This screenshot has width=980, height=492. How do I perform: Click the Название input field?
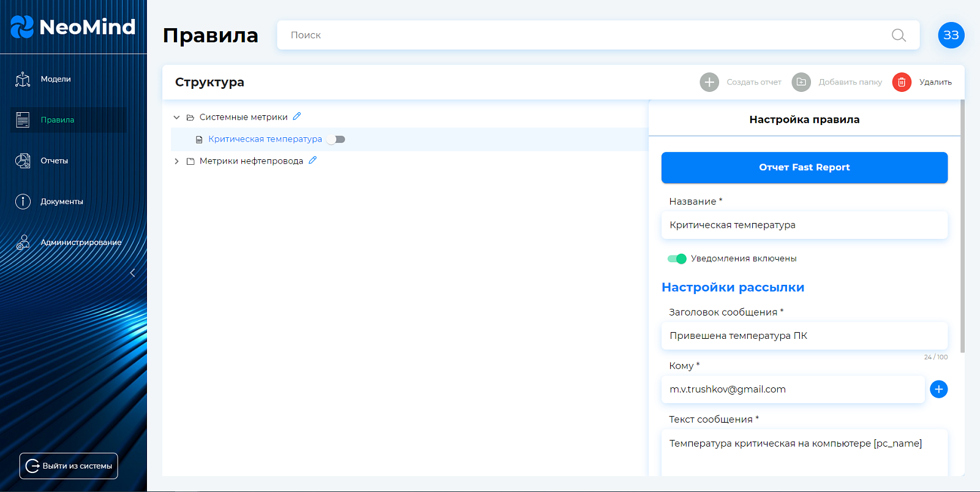click(804, 225)
